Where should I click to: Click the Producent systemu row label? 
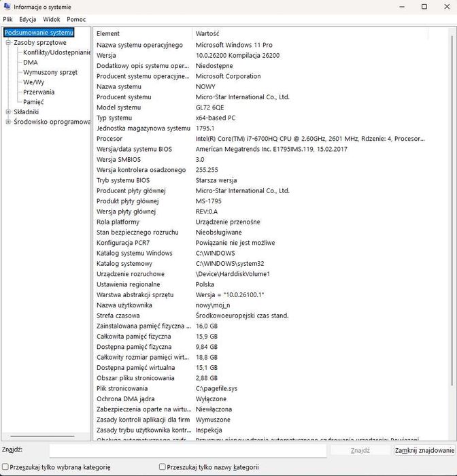pos(124,97)
